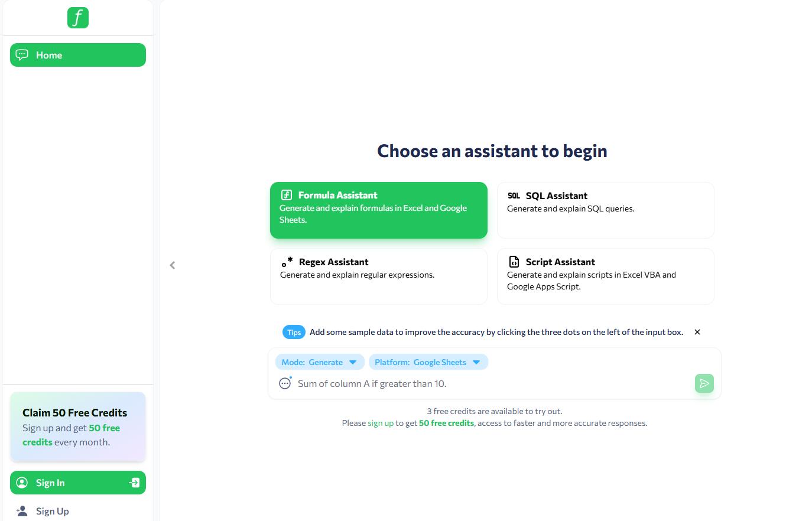
Task: Click the Home chat bubble icon
Action: [x=22, y=55]
